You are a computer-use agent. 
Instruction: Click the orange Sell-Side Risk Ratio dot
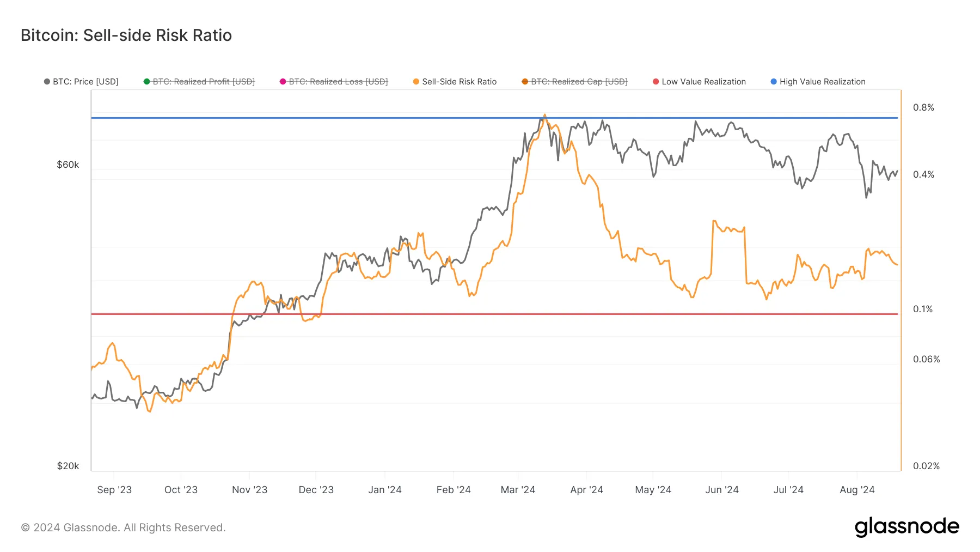pyautogui.click(x=416, y=82)
